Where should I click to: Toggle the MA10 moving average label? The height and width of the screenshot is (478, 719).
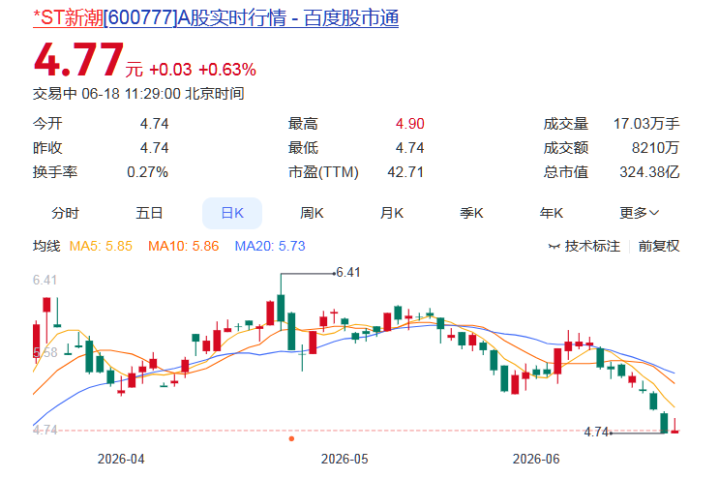pos(183,246)
